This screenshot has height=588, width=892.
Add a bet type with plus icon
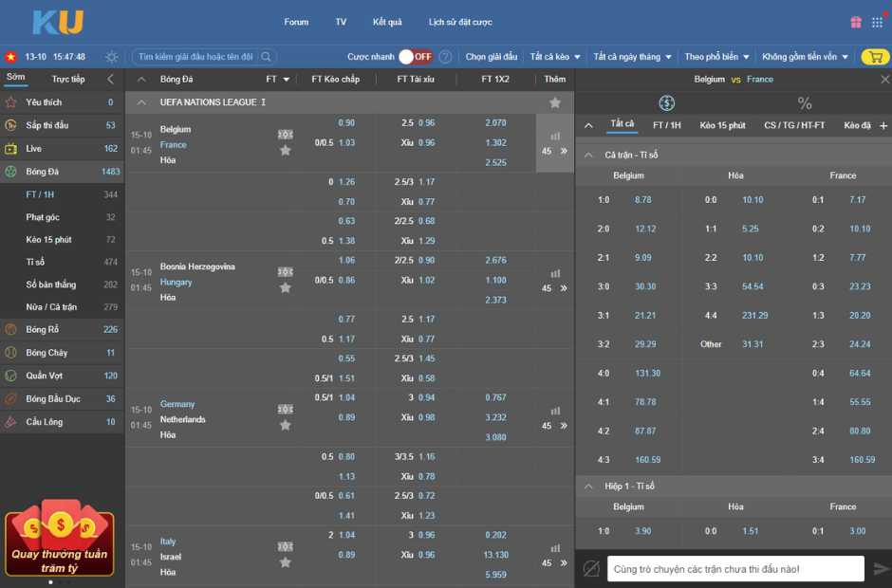pos(883,126)
